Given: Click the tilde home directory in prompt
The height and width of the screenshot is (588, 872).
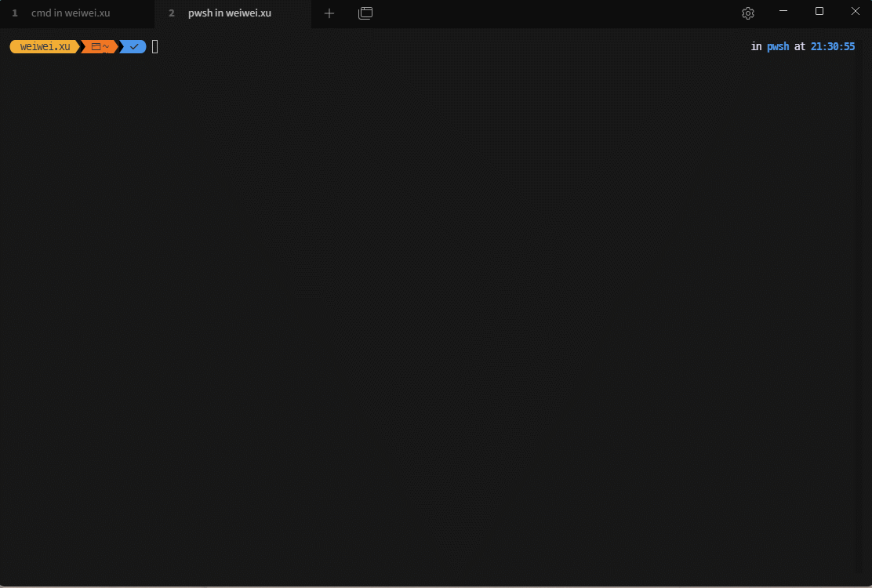Looking at the screenshot, I should coord(106,47).
